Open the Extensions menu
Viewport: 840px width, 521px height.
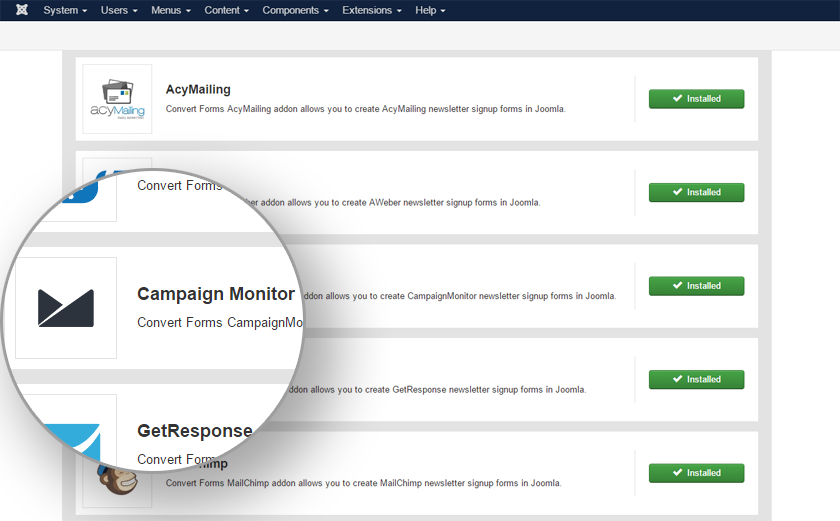[x=372, y=10]
